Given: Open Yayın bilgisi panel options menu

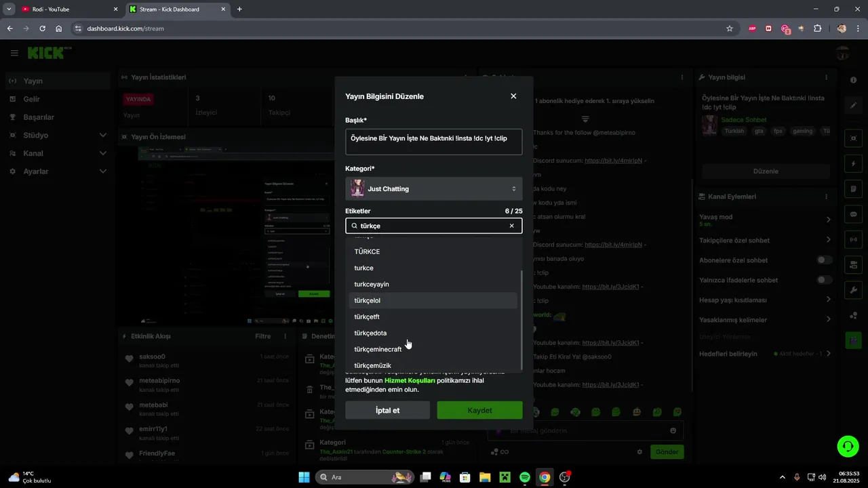Looking at the screenshot, I should click(x=826, y=77).
